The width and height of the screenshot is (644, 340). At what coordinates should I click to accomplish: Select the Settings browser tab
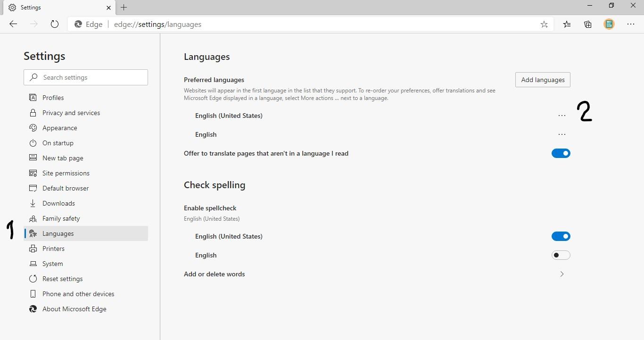point(59,8)
